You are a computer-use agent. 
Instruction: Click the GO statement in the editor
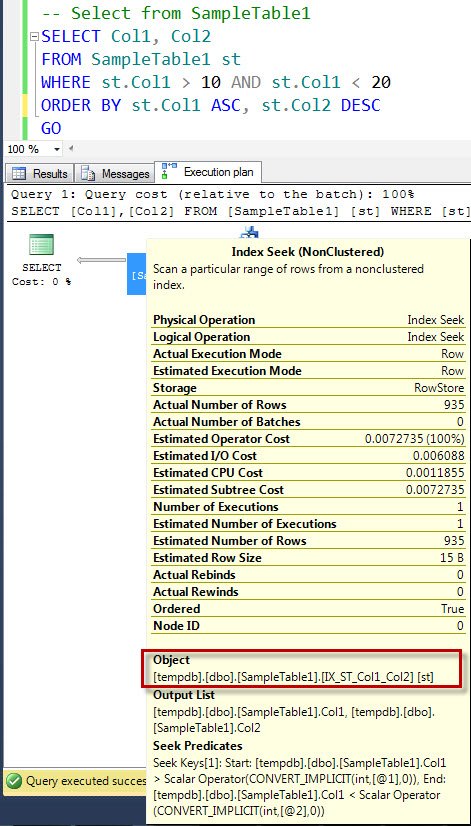coord(51,128)
